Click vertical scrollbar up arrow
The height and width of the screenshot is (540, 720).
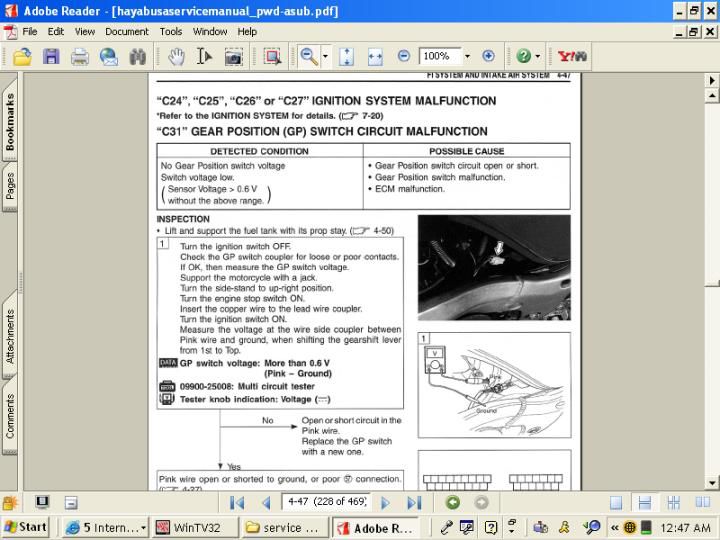click(712, 96)
